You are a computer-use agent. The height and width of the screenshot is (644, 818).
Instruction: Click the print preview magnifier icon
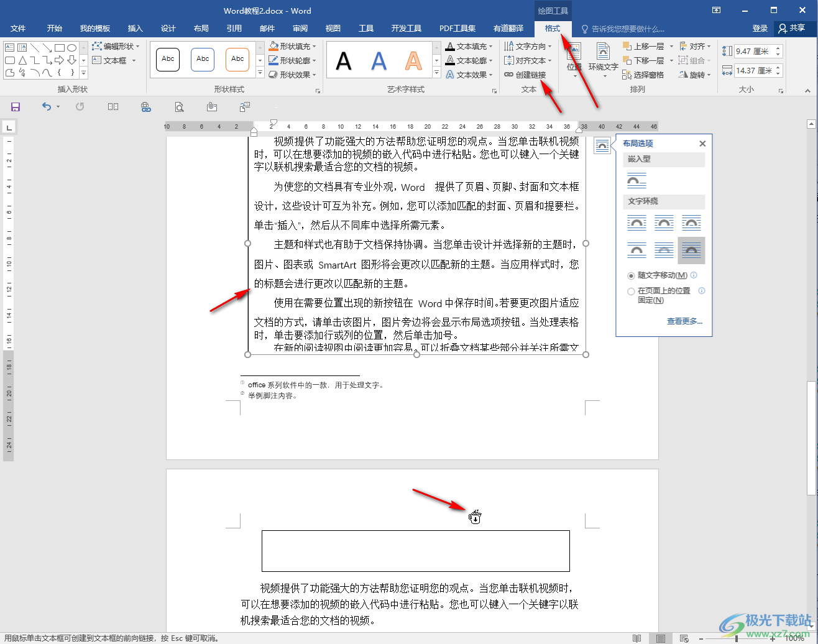[x=179, y=107]
